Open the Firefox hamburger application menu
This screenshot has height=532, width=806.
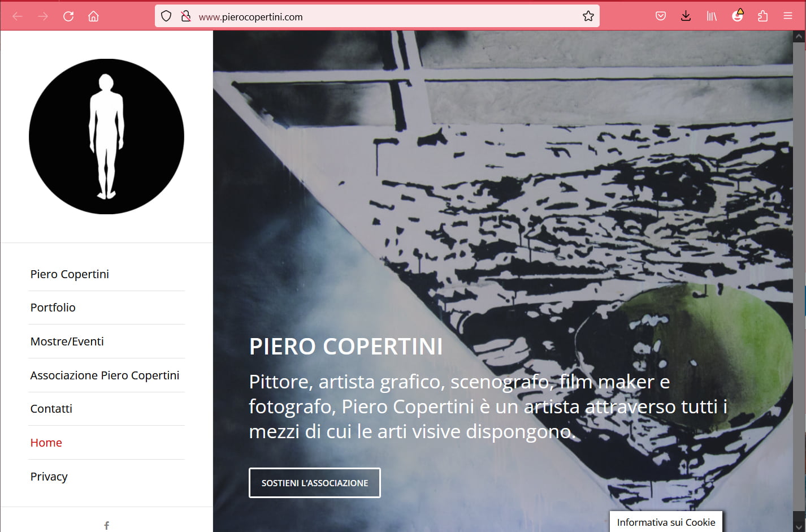coord(788,16)
